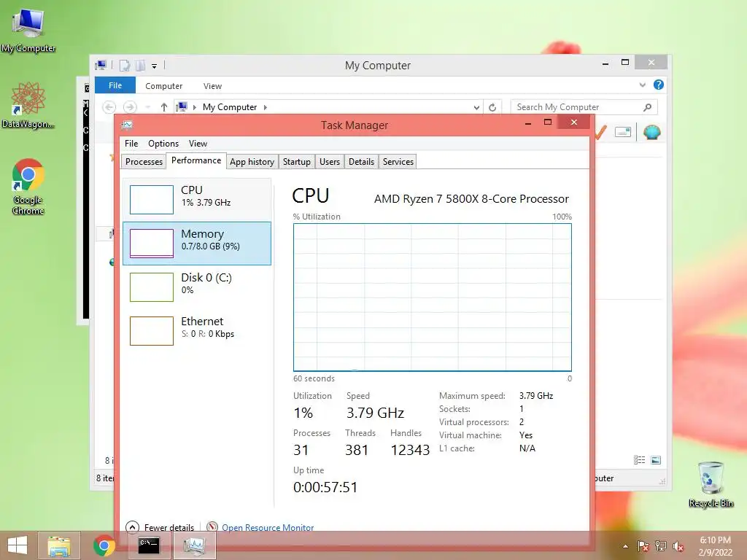Click the Up arrow in My Computer
This screenshot has width=747, height=560.
tap(164, 107)
